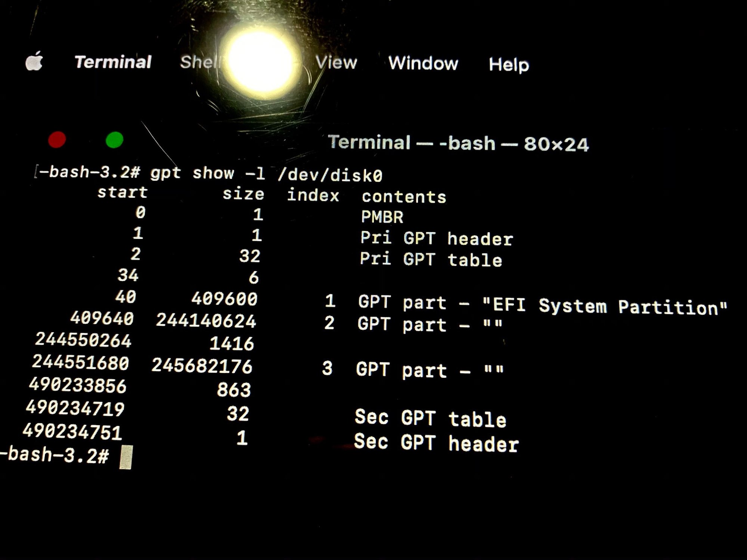This screenshot has width=747, height=560.
Task: Click the size value 6
Action: pos(254,278)
